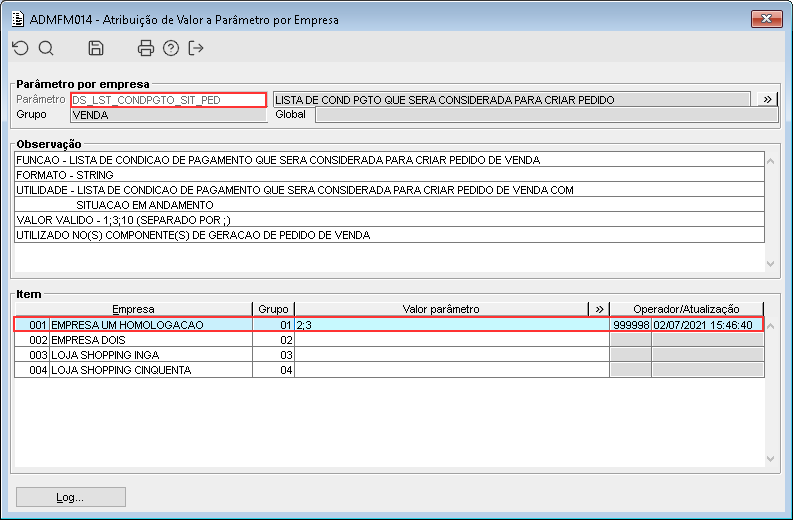793x520 pixels.
Task: Click the undo/refresh toolbar icon
Action: pyautogui.click(x=20, y=48)
